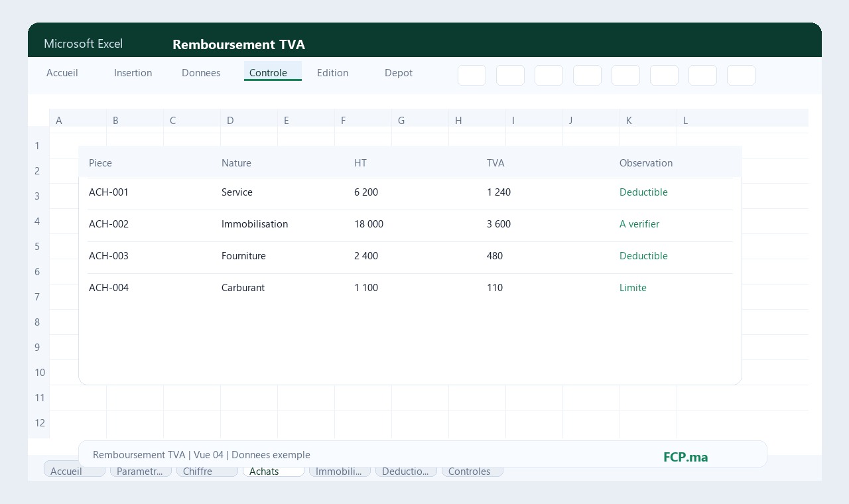
Task: Select the ACH-002 piece cell
Action: 109,224
